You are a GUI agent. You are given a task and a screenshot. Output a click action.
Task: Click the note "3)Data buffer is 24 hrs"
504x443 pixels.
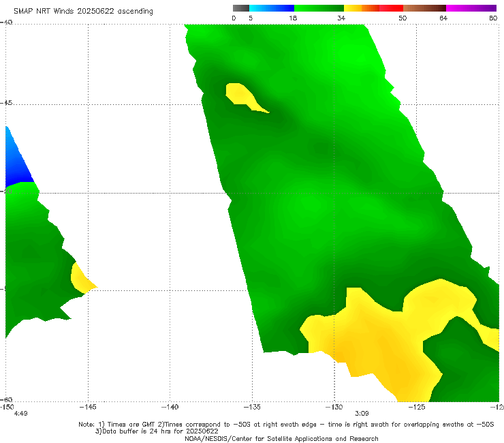coord(157,431)
